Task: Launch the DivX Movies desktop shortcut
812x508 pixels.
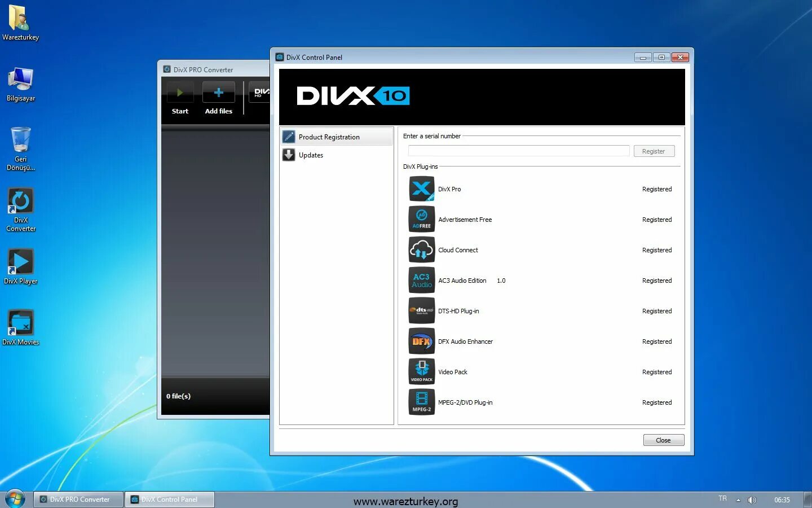Action: click(x=20, y=327)
